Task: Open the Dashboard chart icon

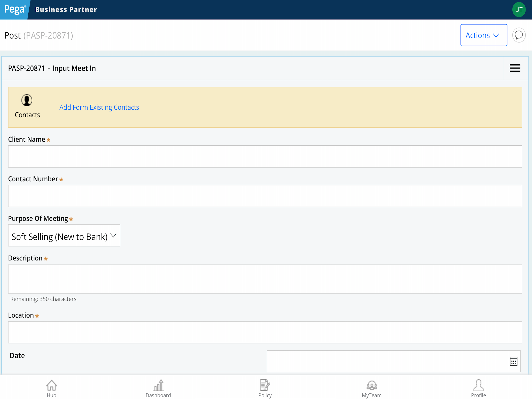Action: (158, 385)
